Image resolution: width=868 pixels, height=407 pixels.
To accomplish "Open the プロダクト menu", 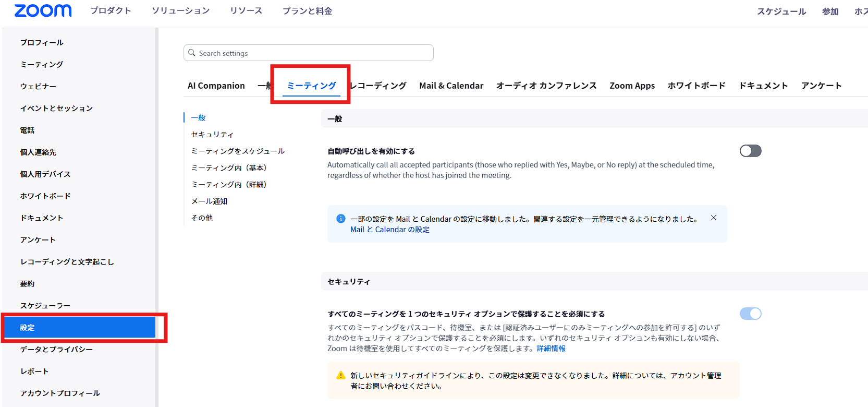I will point(111,10).
